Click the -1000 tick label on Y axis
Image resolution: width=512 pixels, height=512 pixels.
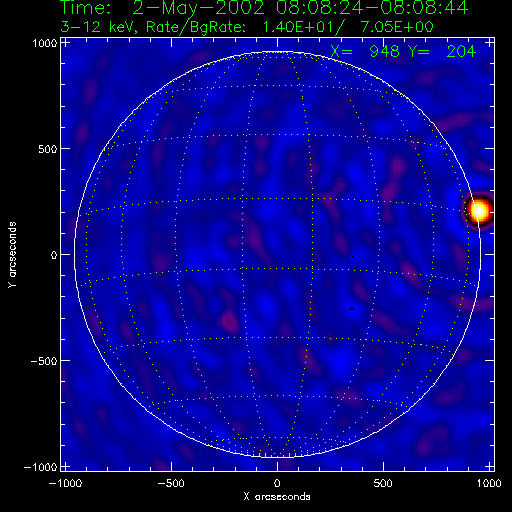pyautogui.click(x=41, y=467)
